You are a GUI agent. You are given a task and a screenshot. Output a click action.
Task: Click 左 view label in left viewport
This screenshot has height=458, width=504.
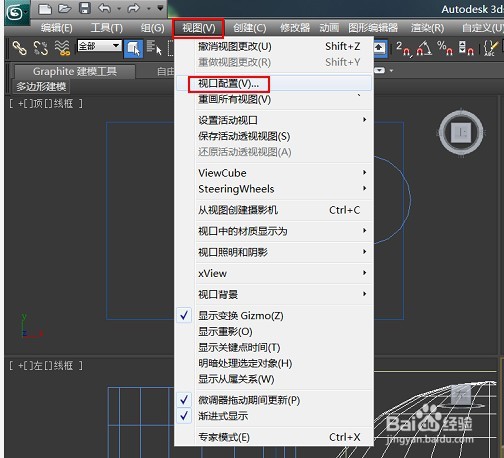point(38,366)
